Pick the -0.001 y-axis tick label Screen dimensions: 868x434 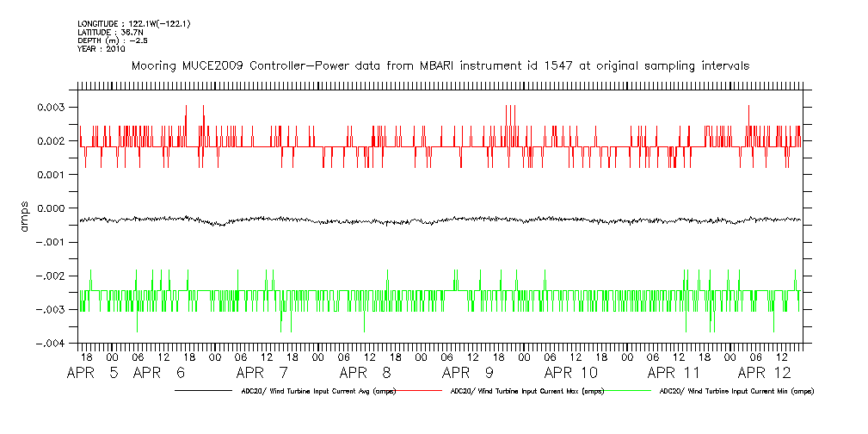(x=49, y=242)
